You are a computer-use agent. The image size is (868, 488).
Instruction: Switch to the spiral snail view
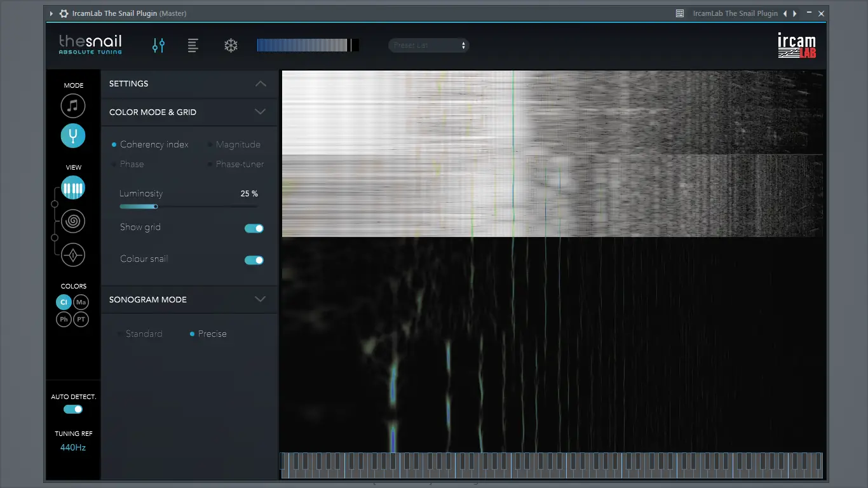pos(73,221)
